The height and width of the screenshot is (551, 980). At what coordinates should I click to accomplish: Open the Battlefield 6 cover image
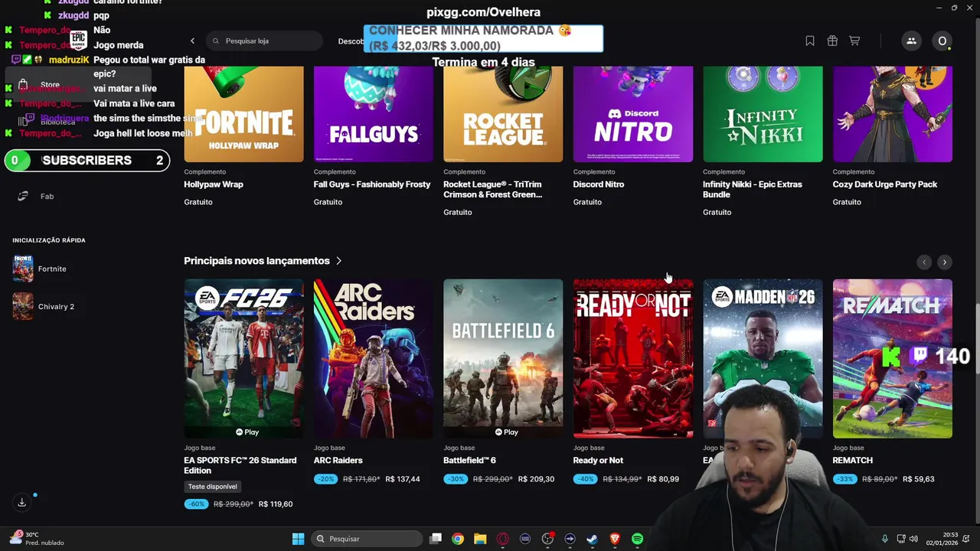(x=503, y=358)
